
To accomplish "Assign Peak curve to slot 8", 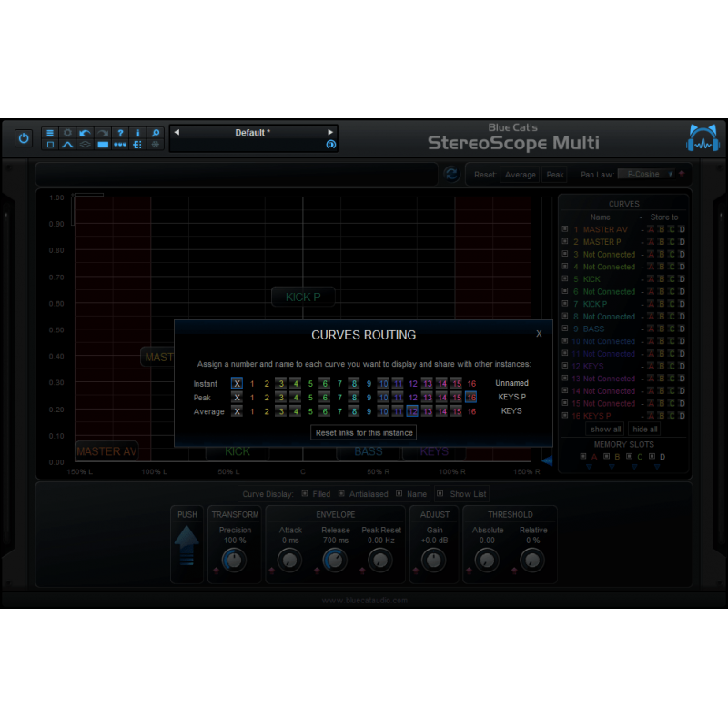I will tap(353, 398).
